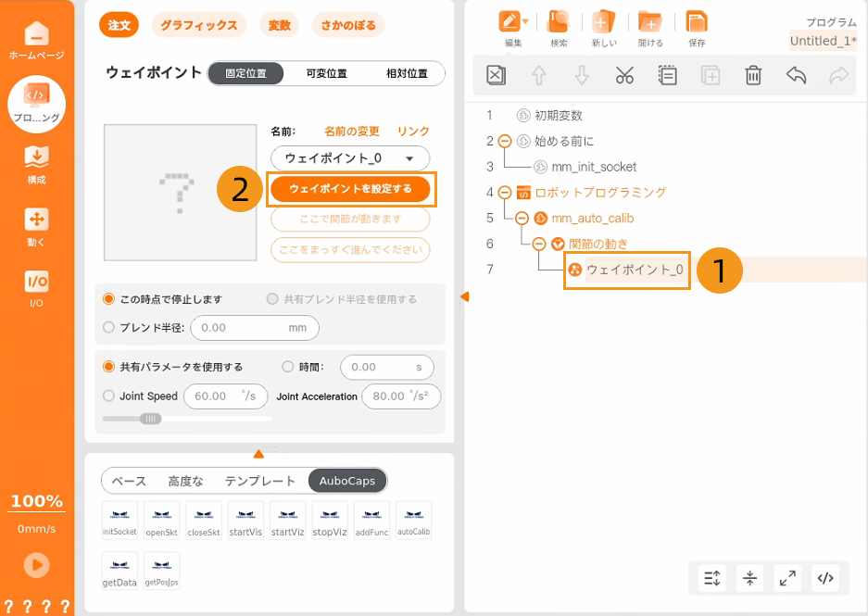Click the autoCalib AuboCaps icon
868x616 pixels.
coord(413,521)
